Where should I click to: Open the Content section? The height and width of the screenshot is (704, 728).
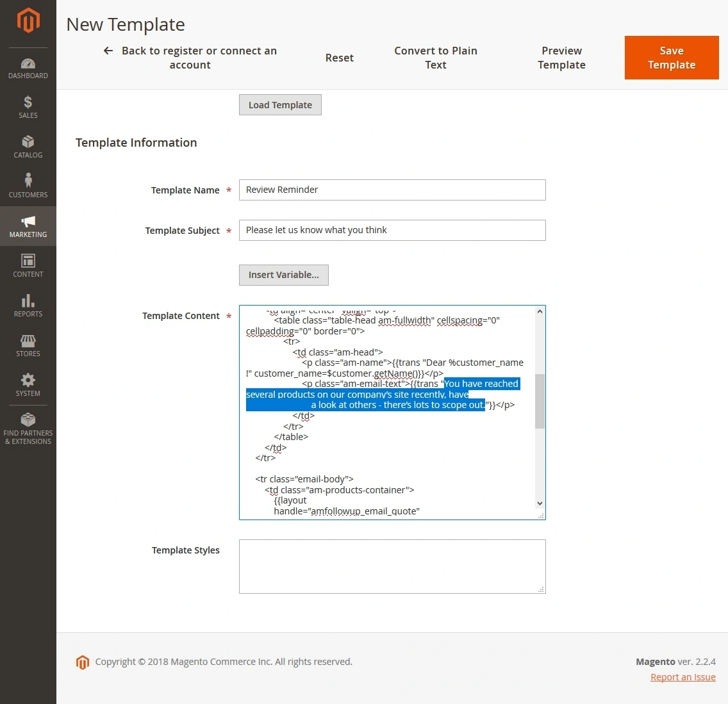(x=28, y=265)
